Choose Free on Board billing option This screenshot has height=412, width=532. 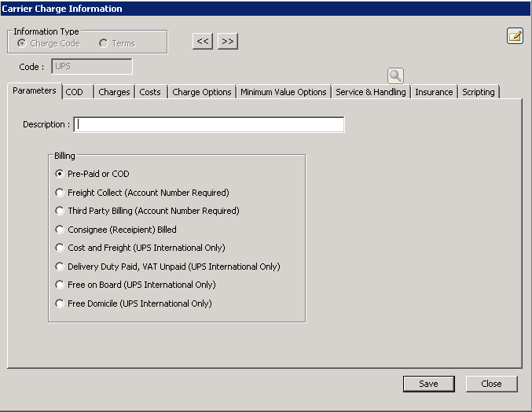tap(61, 285)
